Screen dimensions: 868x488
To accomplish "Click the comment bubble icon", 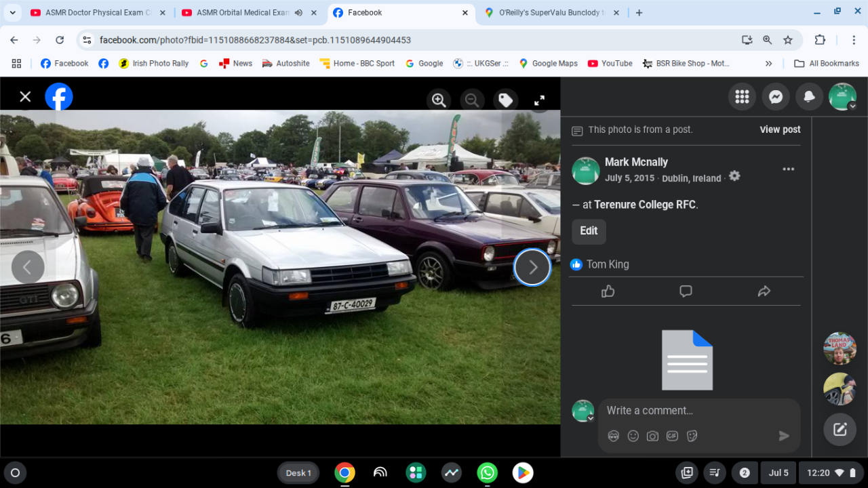I will coord(686,291).
